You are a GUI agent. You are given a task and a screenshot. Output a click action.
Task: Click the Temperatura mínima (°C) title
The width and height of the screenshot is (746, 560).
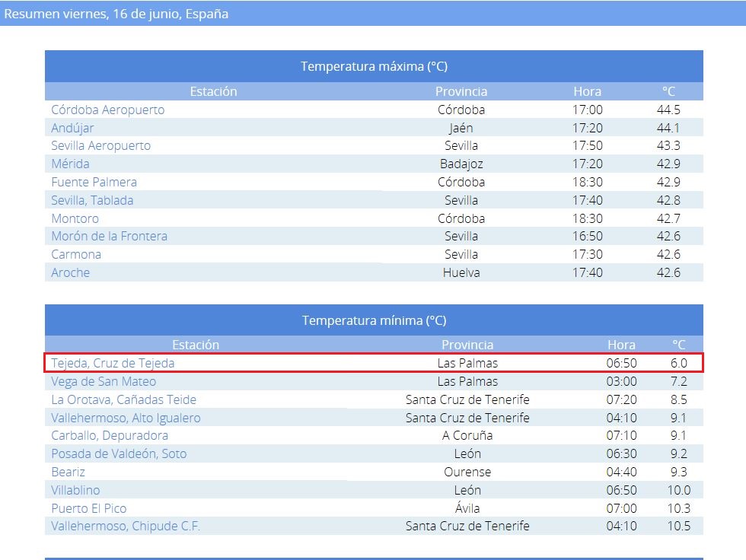pyautogui.click(x=374, y=320)
